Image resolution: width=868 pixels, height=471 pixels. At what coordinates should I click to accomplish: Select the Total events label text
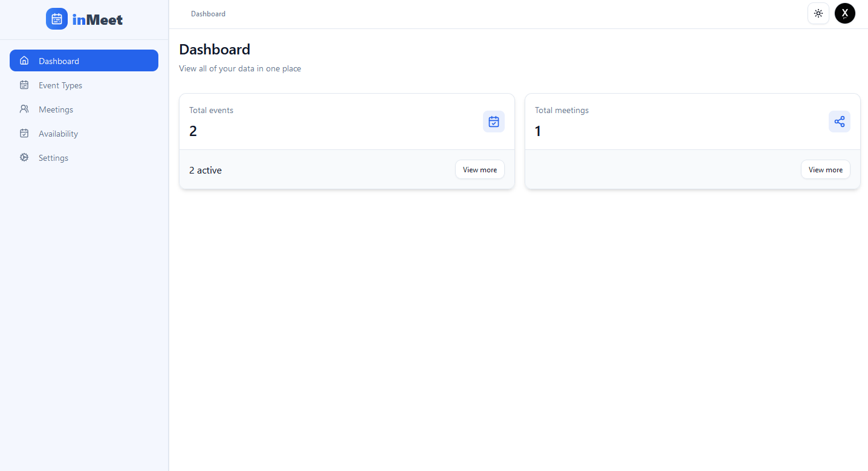[211, 110]
